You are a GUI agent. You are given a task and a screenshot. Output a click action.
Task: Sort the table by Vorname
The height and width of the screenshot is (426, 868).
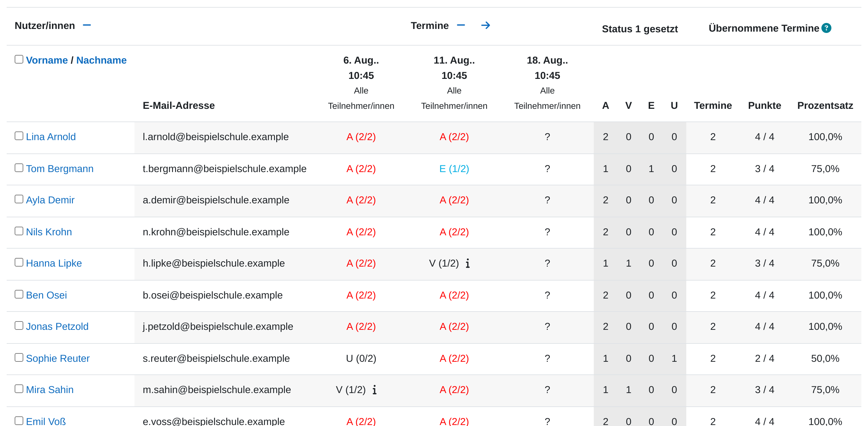point(47,60)
